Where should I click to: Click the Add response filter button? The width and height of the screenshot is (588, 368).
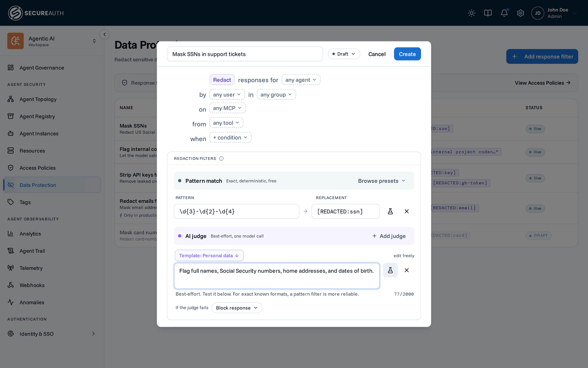tap(542, 56)
